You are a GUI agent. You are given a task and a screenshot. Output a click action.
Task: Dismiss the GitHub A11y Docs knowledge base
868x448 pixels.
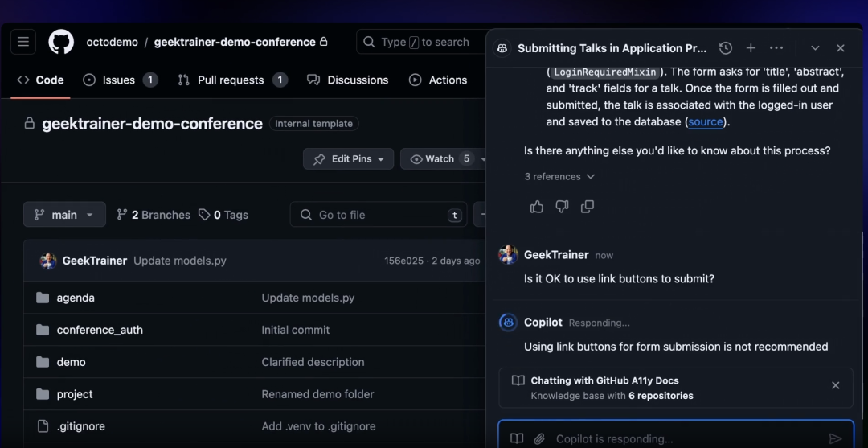click(x=835, y=385)
